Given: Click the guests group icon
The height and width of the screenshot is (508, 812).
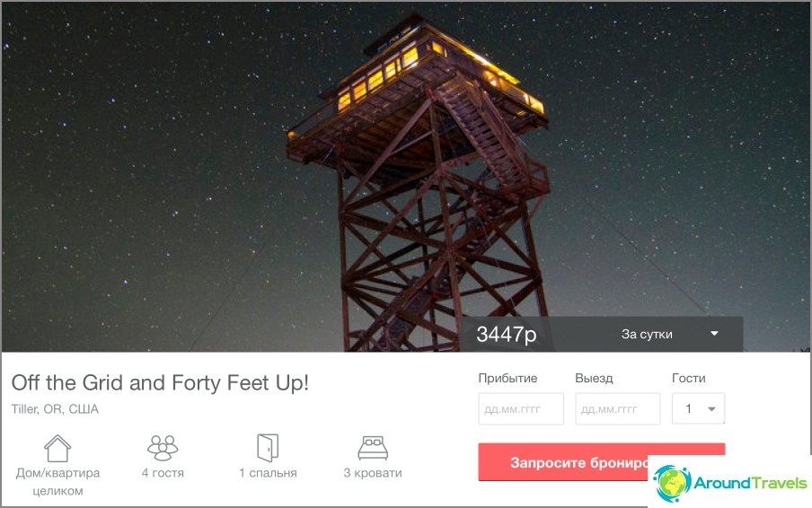Looking at the screenshot, I should pyautogui.click(x=163, y=448).
